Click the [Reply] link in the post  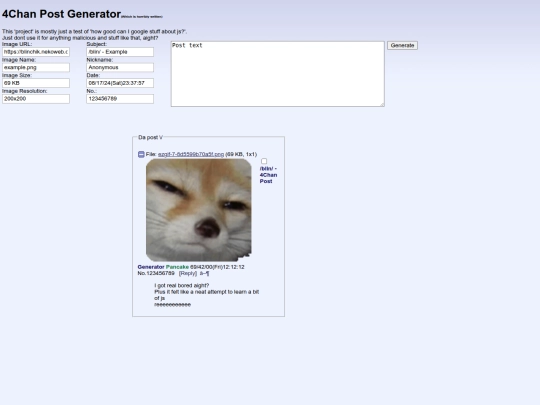tap(188, 273)
